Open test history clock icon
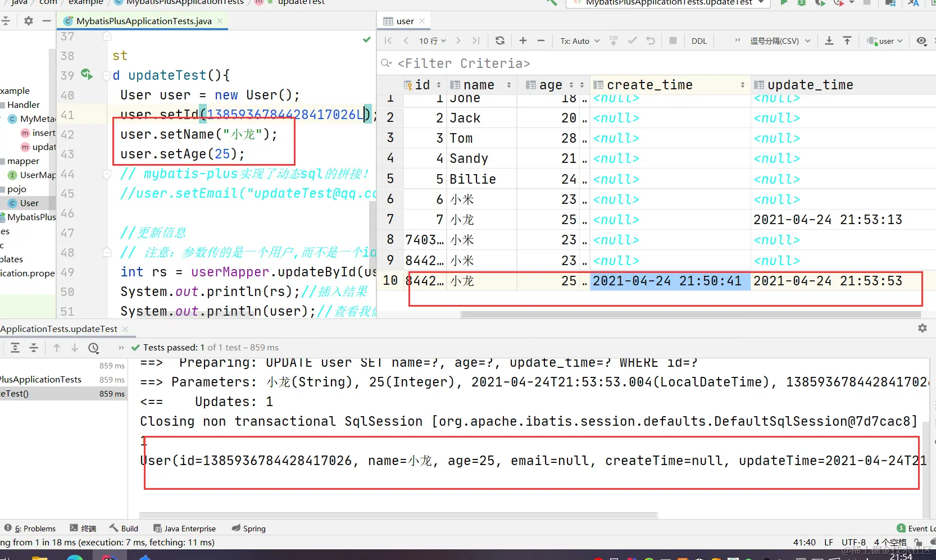936x560 pixels. (x=94, y=348)
